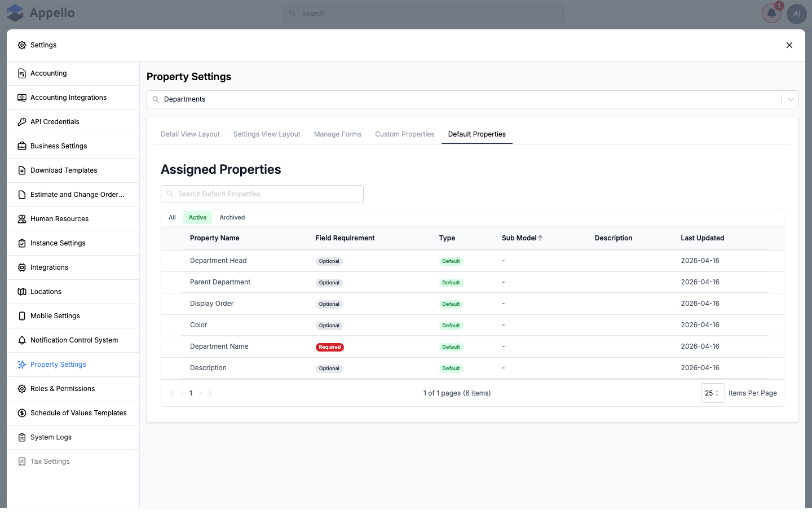The height and width of the screenshot is (518, 812).
Task: Expand the Departments model dropdown arrow
Action: pyautogui.click(x=791, y=99)
